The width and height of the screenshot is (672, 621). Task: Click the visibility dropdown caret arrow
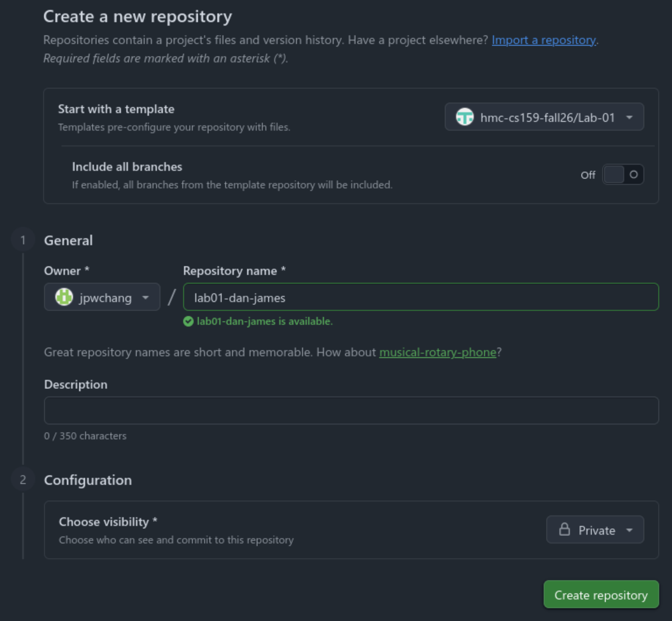click(x=629, y=530)
